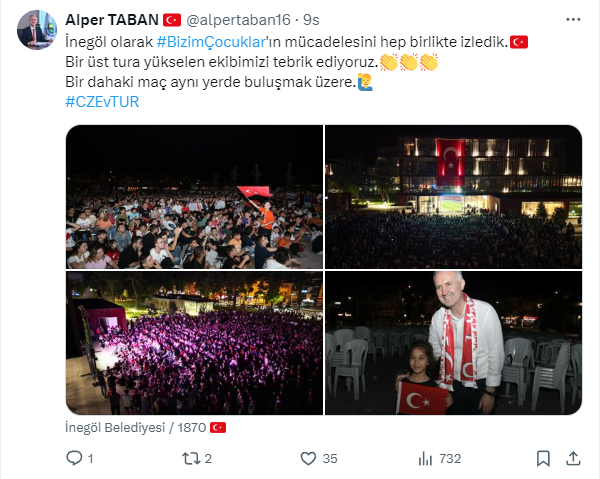Open the reply comment icon
600x479 pixels.
pos(74,458)
